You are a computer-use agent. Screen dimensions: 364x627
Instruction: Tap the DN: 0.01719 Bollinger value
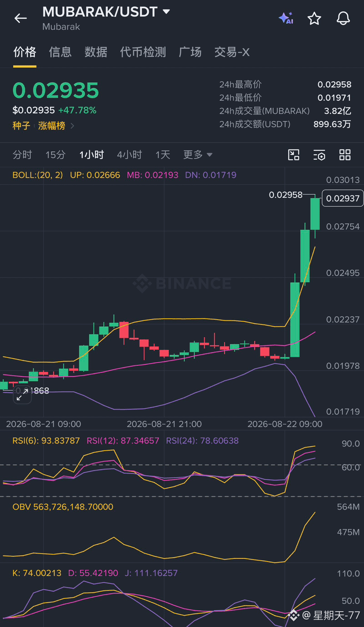tap(211, 175)
